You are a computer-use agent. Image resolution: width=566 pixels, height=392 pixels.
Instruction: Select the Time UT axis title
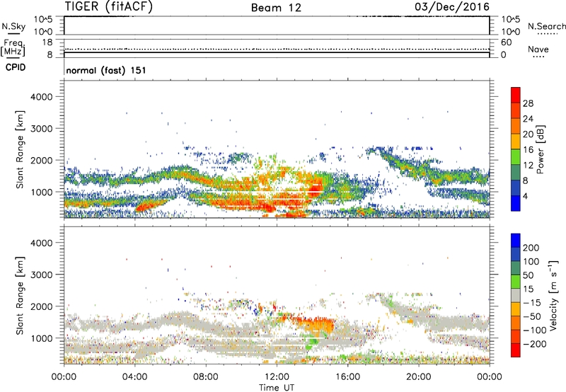[x=277, y=387]
